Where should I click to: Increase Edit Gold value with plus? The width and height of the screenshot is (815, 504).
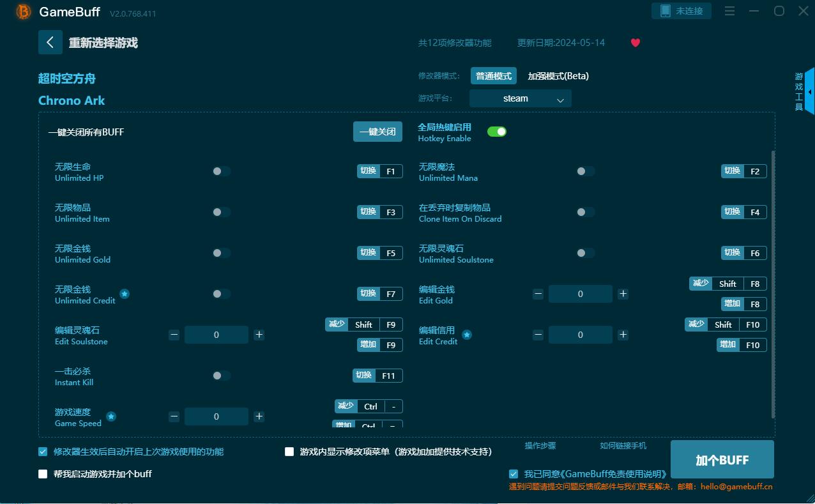(x=623, y=294)
